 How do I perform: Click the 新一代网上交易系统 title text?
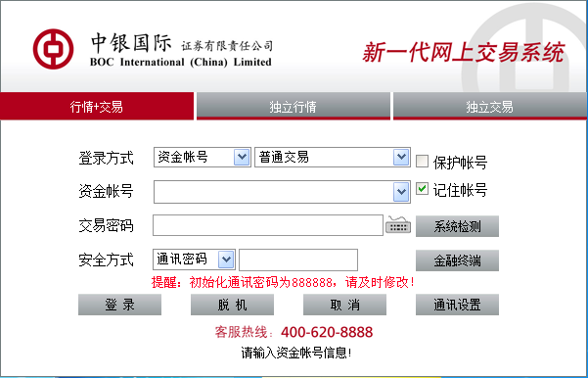[x=463, y=52]
